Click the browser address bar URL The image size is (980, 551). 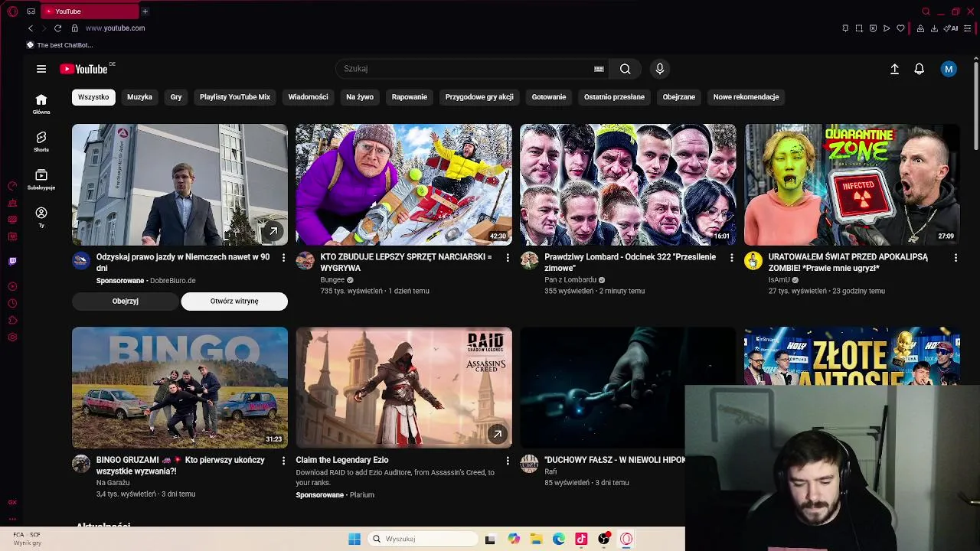(x=115, y=28)
